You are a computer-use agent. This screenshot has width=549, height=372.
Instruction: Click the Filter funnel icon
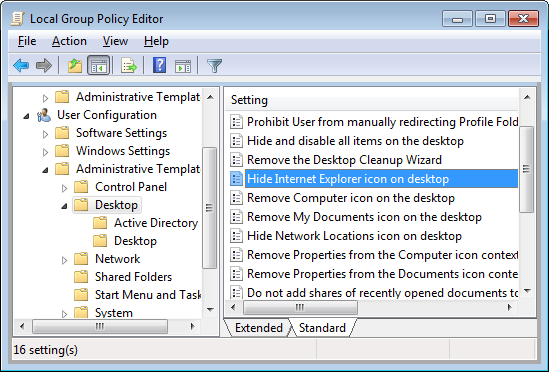214,66
